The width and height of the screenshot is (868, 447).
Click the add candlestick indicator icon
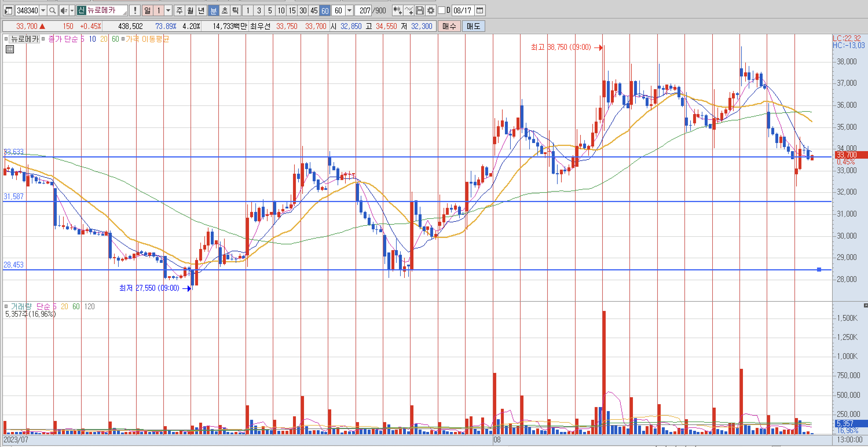397,10
